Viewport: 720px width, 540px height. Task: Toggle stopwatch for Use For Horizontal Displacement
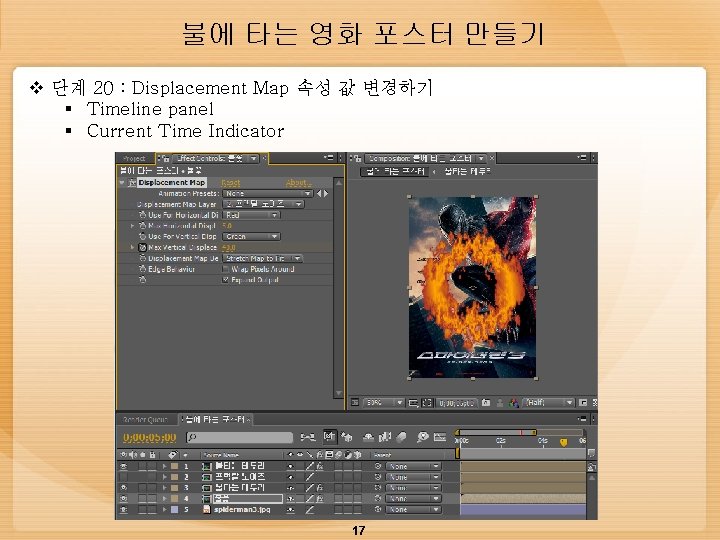point(142,215)
